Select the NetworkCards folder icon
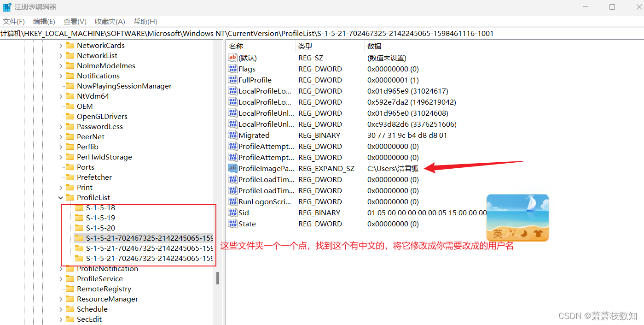644x325 pixels. tap(70, 45)
